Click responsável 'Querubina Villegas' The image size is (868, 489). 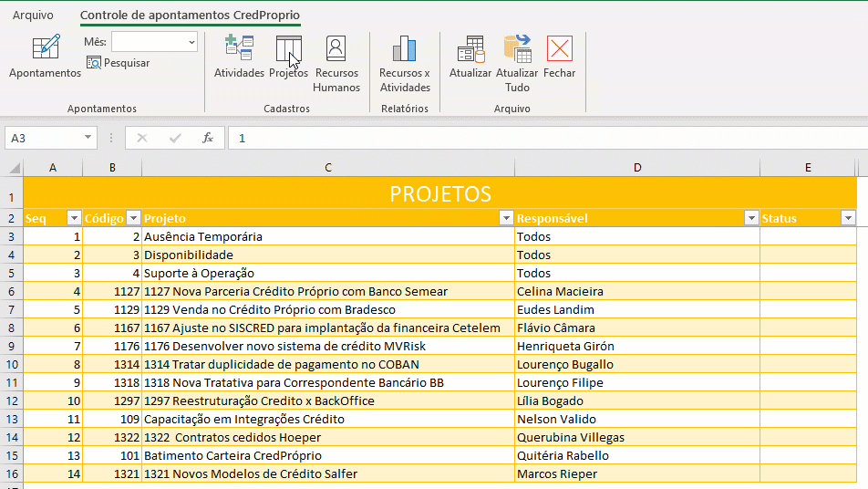[637, 438]
